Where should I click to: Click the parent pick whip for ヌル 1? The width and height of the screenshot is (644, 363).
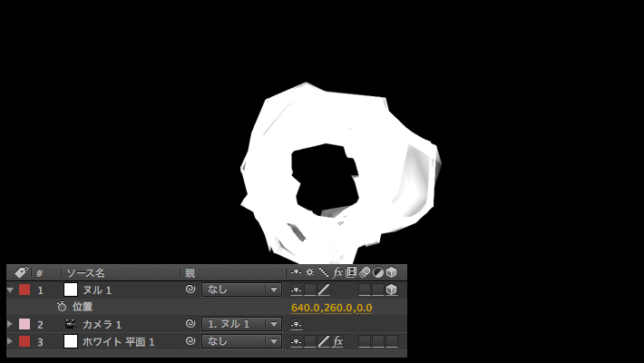point(190,290)
